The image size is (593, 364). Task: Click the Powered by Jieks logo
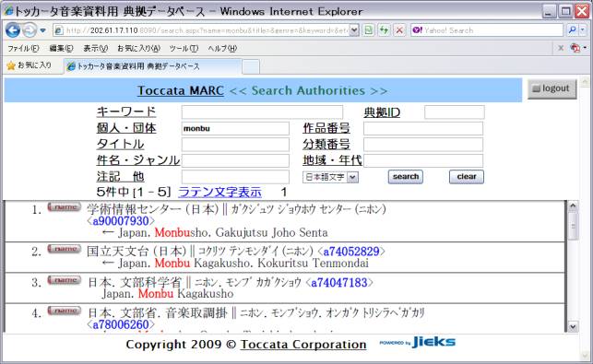[417, 342]
